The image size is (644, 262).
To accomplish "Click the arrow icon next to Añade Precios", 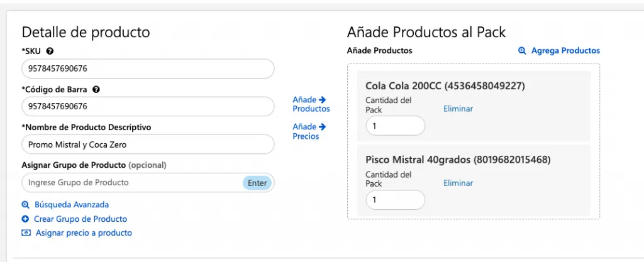I will click(322, 127).
